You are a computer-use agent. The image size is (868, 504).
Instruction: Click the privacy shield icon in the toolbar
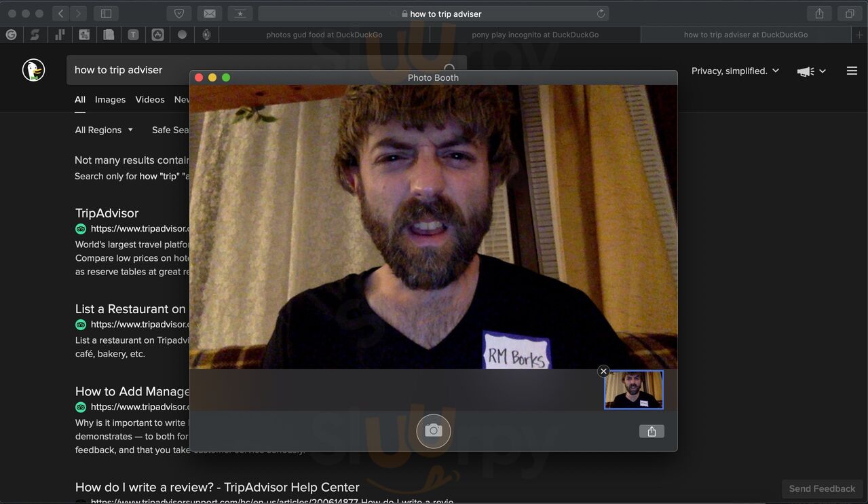click(x=179, y=14)
